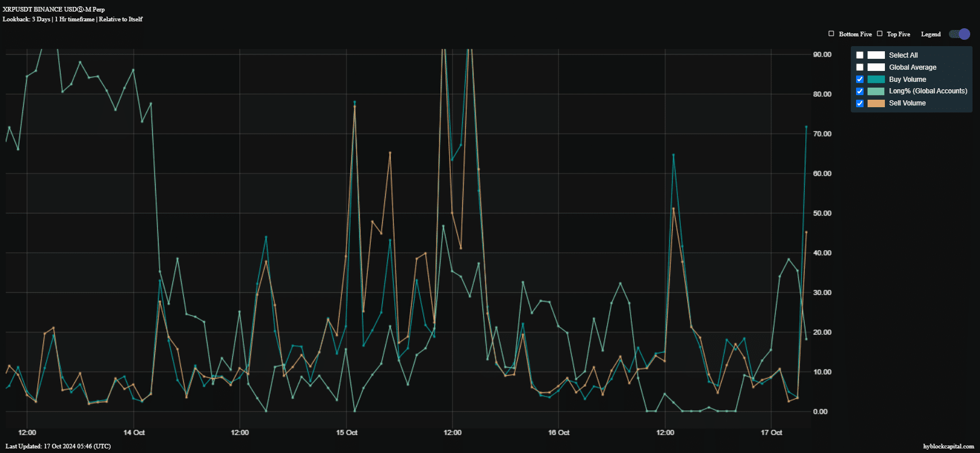The image size is (980, 453).
Task: Open the hyblockcapital.com link
Action: tap(948, 446)
